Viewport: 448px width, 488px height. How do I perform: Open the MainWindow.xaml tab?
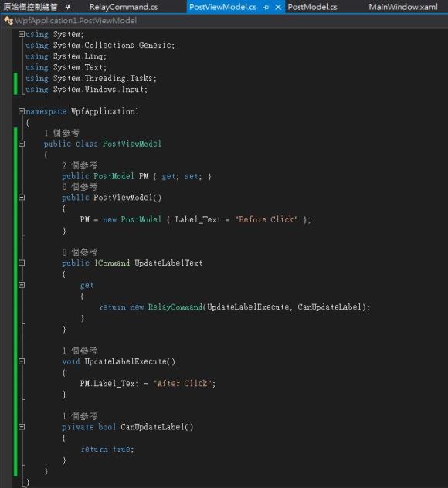(403, 7)
